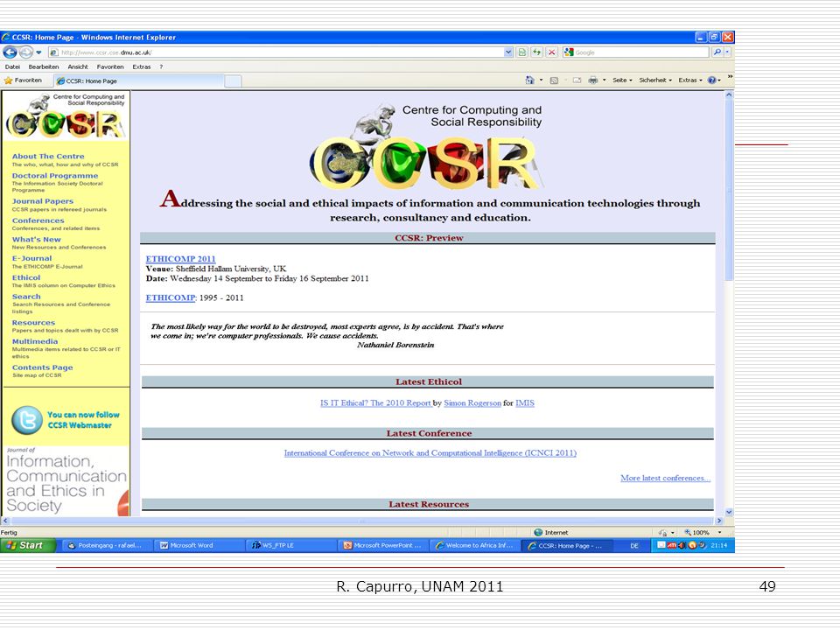This screenshot has width=840, height=630.
Task: Click the vertical scrollbar up arrow
Action: (x=729, y=94)
